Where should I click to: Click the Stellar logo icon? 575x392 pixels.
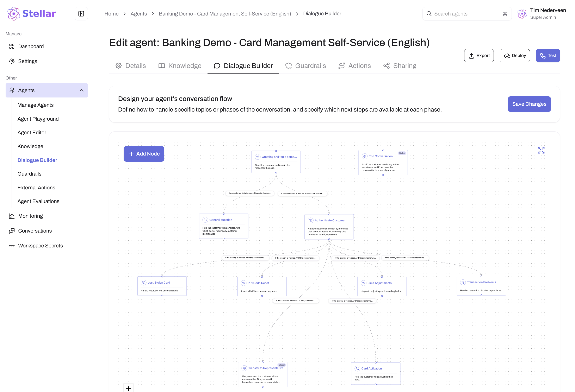pyautogui.click(x=14, y=14)
